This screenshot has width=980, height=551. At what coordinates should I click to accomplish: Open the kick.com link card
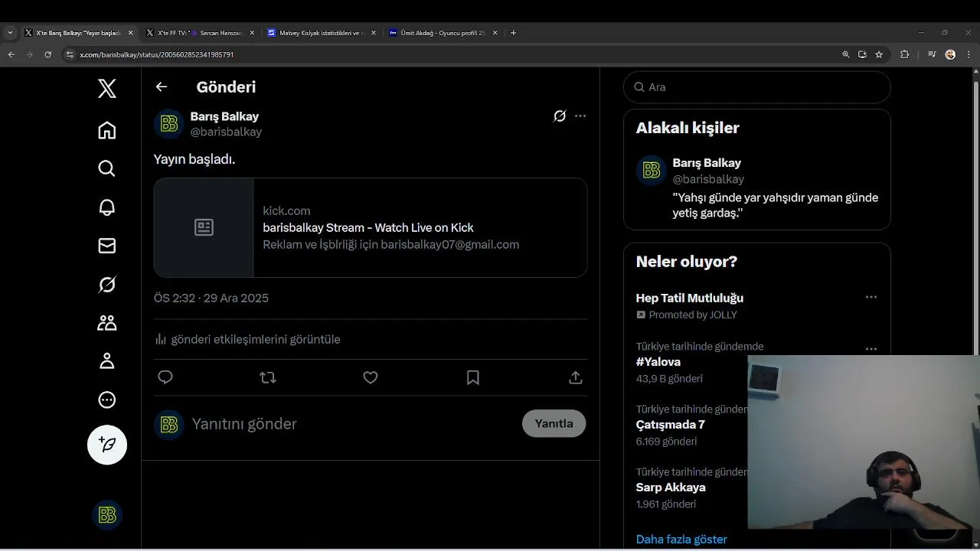(371, 228)
